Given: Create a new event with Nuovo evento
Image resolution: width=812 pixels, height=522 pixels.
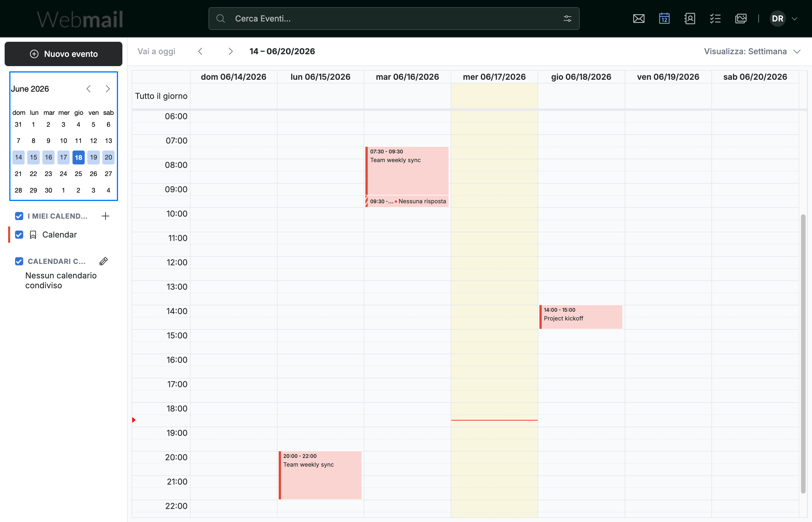Looking at the screenshot, I should (64, 54).
